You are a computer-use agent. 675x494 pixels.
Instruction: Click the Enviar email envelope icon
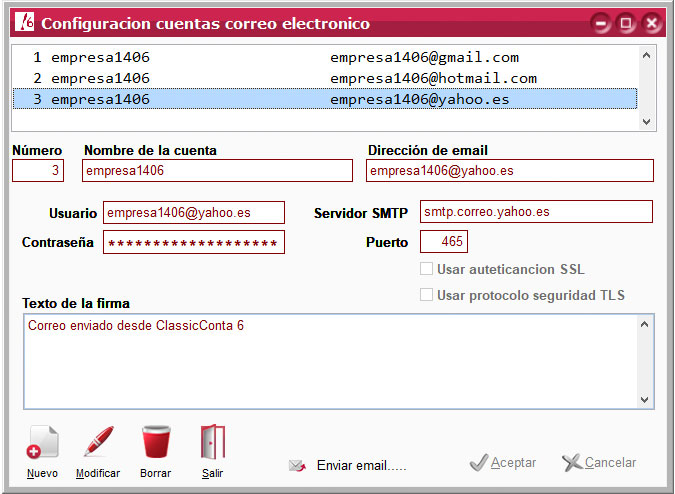(x=297, y=466)
